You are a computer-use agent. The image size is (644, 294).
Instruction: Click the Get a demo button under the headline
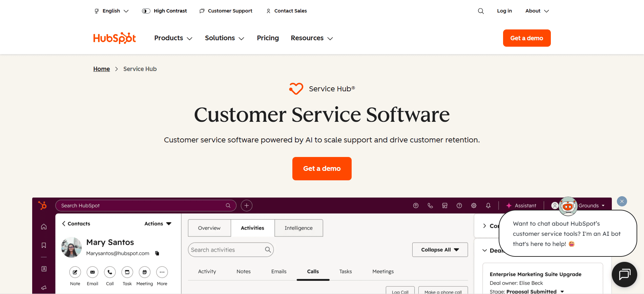pyautogui.click(x=322, y=168)
